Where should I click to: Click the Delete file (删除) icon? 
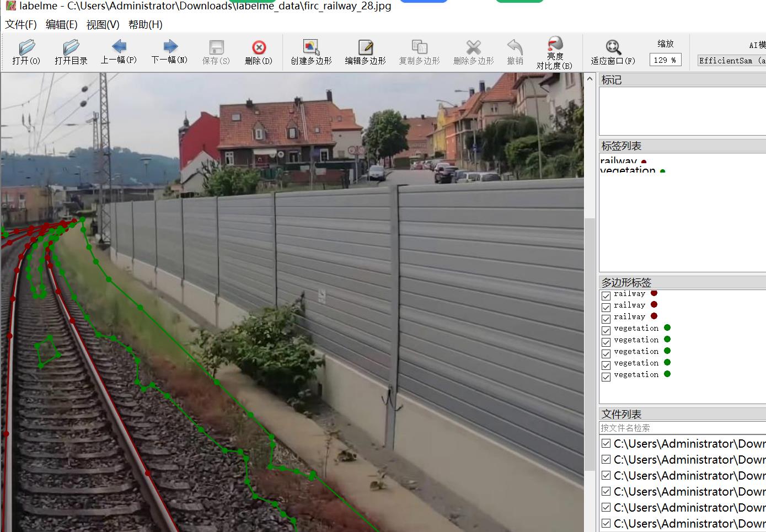(x=258, y=52)
